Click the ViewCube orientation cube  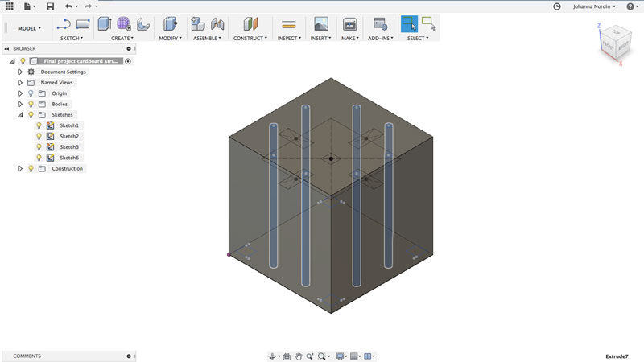tap(614, 43)
